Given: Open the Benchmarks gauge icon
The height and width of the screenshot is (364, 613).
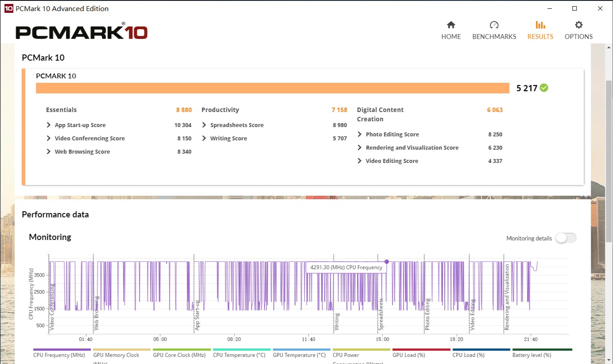Looking at the screenshot, I should tap(494, 25).
